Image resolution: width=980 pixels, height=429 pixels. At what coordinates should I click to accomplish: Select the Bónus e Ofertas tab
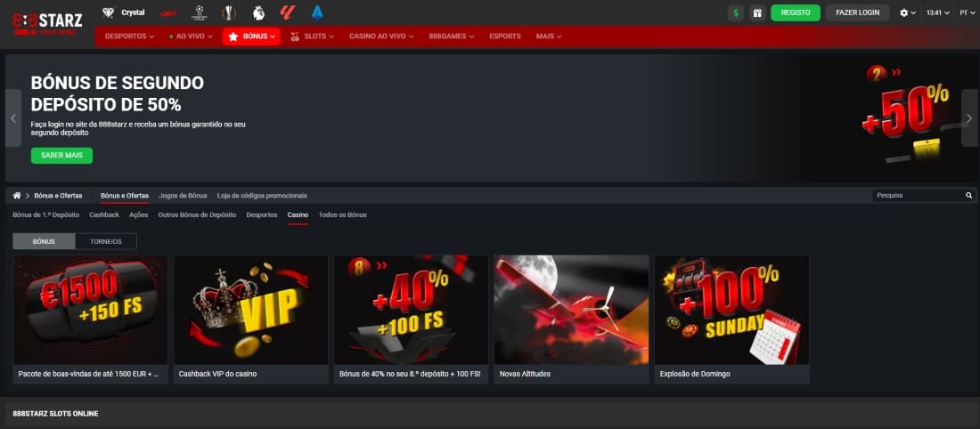coord(125,196)
